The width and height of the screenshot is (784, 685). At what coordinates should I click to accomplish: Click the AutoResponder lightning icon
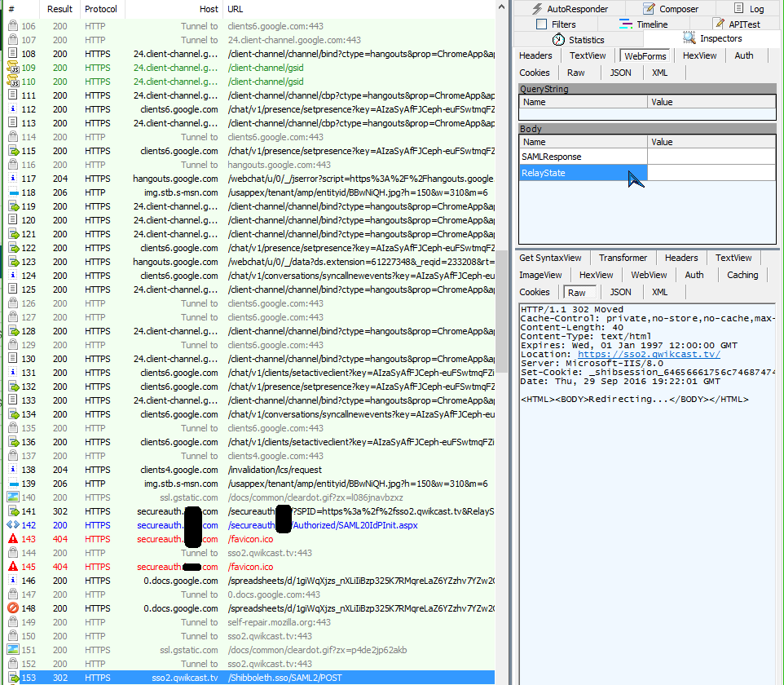pos(537,8)
